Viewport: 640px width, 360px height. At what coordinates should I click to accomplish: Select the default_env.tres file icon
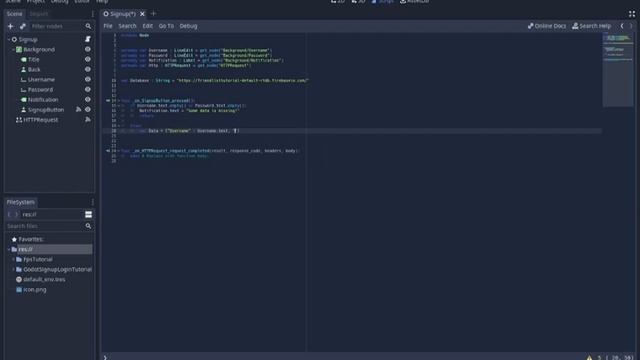(19, 280)
